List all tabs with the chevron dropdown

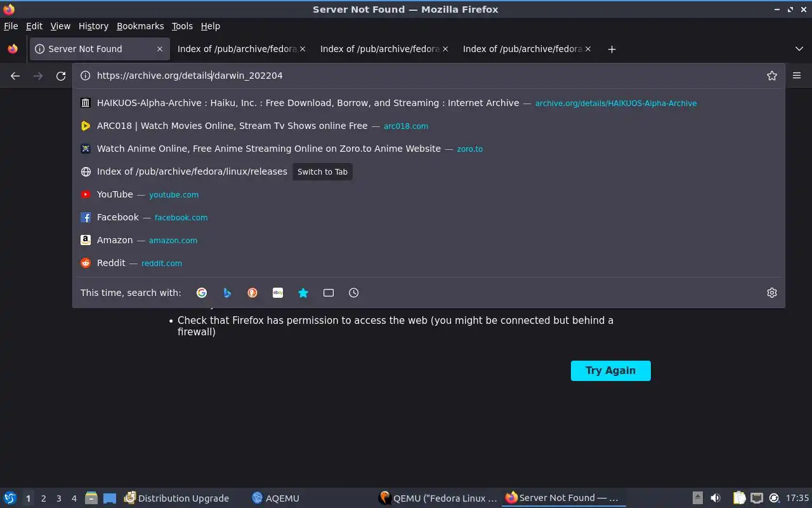point(799,49)
